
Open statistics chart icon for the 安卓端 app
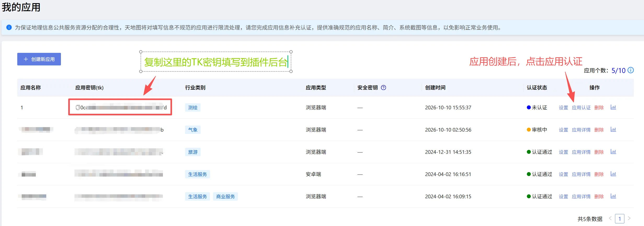coord(613,174)
